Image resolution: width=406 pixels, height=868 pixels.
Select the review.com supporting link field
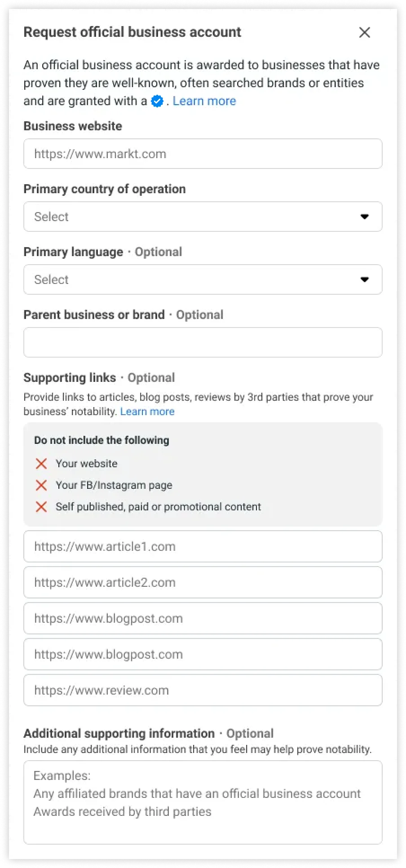point(202,690)
